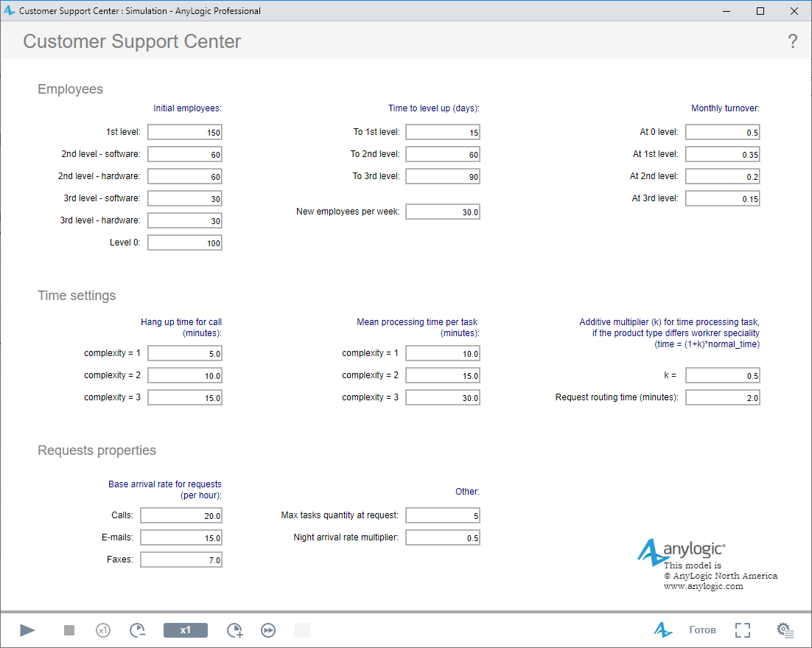Click the anylogic logo graphic

click(x=681, y=551)
